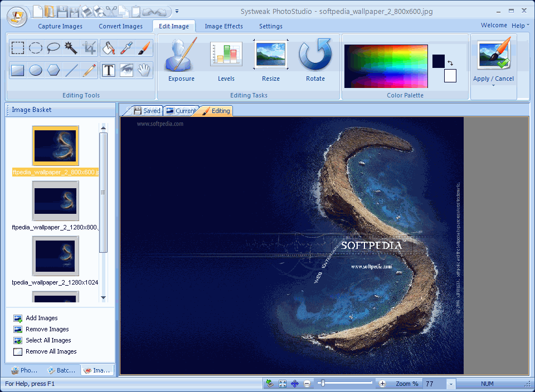Select the wallpaper_2_800x600 thumbnail

[55, 145]
